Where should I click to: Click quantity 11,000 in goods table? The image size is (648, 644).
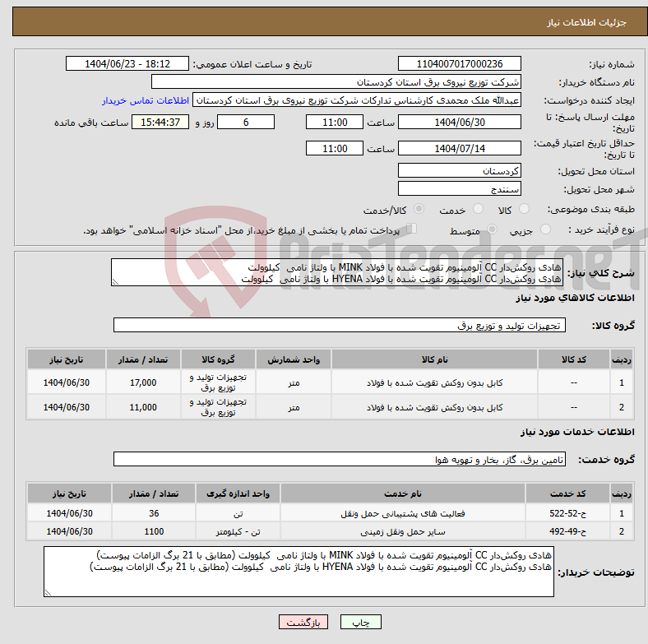click(143, 407)
